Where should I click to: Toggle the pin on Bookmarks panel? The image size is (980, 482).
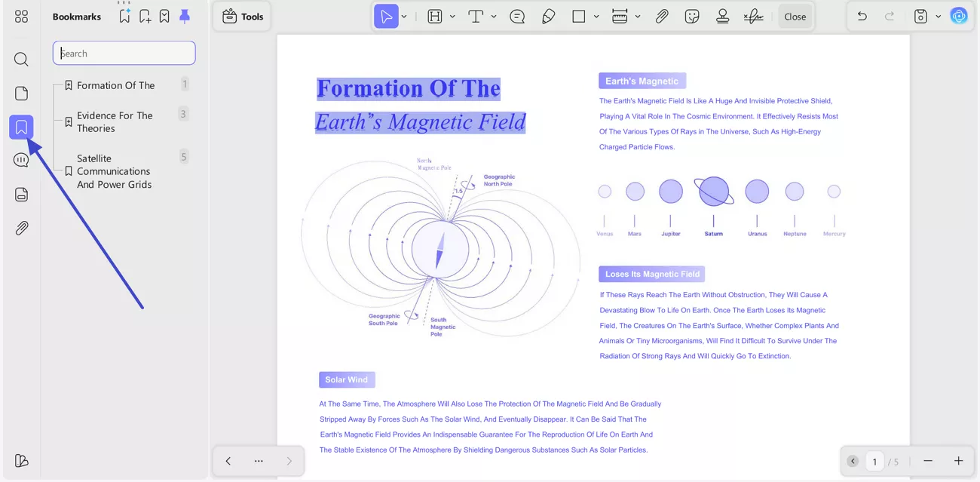pos(184,17)
